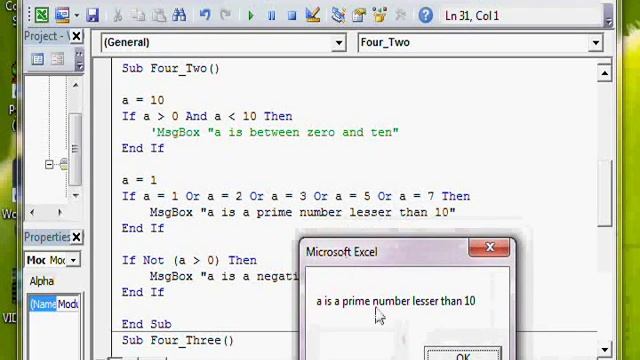Image resolution: width=640 pixels, height=360 pixels.
Task: Collapse the tree node with minus box
Action: tap(49, 164)
